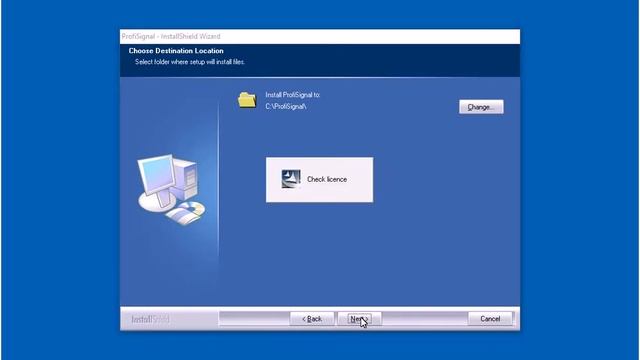Screen dimensions: 640x360
Task: Click the "Check licence" text
Action: 327,179
